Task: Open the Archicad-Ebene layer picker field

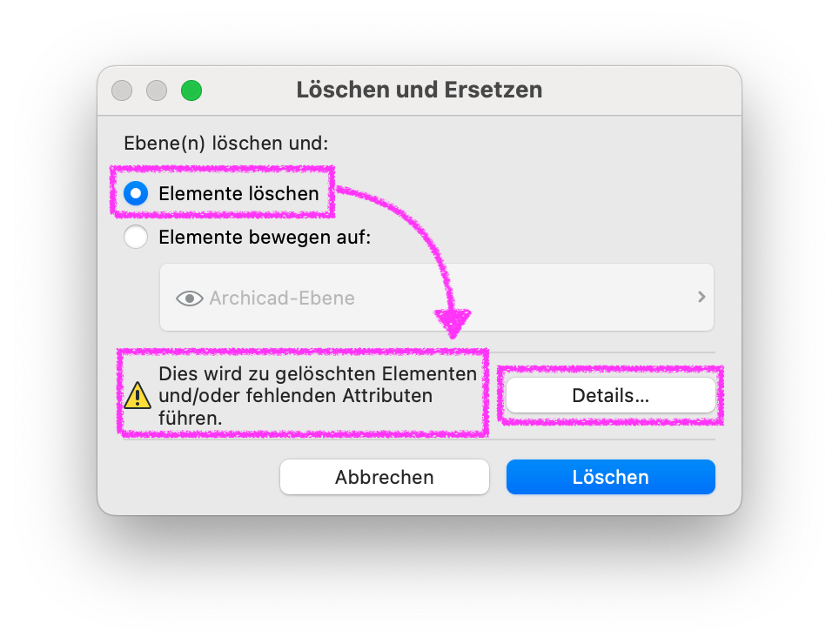Action: point(437,298)
